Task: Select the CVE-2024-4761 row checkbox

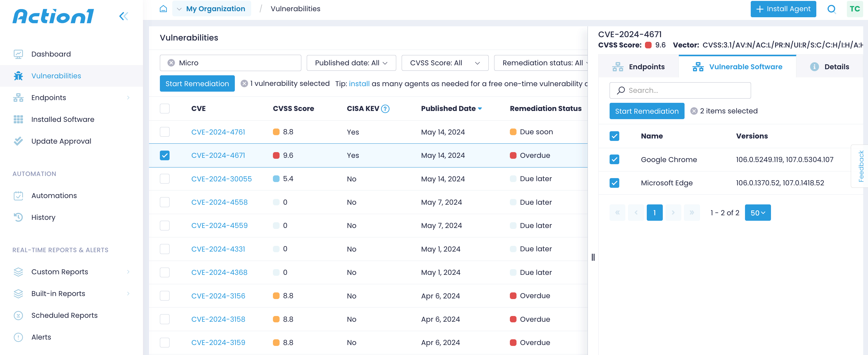Action: [x=164, y=132]
